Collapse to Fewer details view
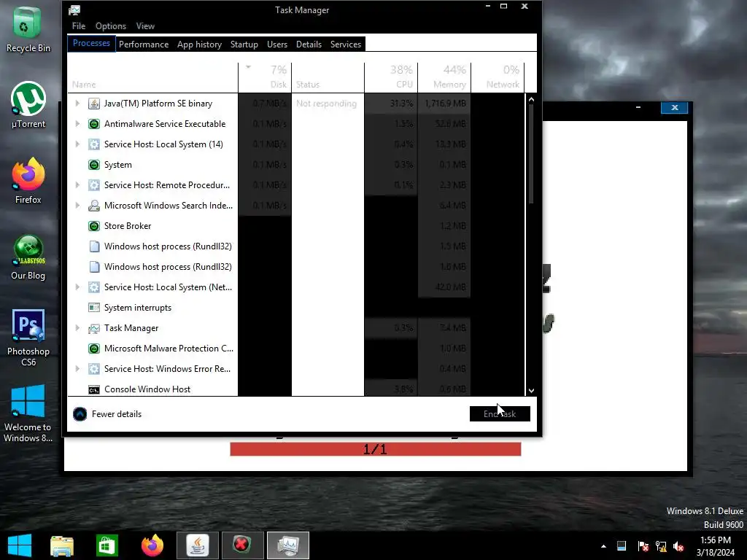747x560 pixels. coord(107,414)
